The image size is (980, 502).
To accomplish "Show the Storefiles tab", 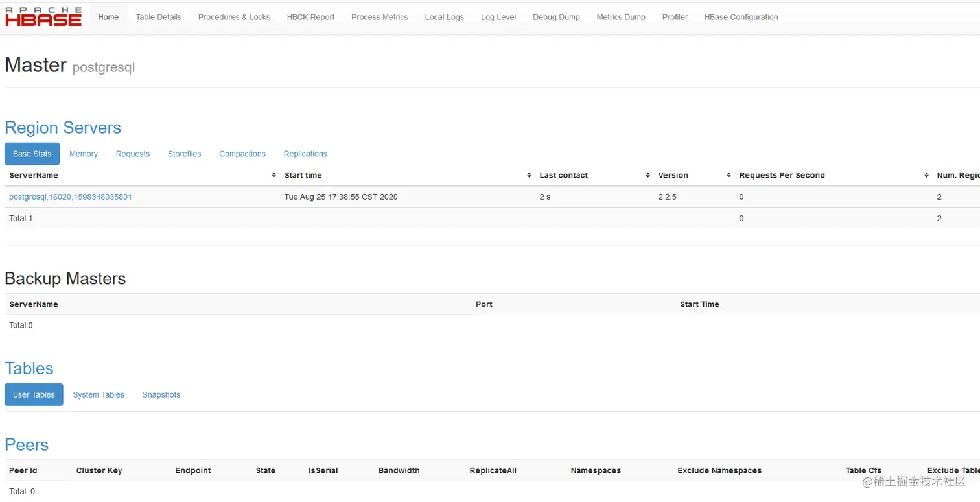I will pos(185,154).
